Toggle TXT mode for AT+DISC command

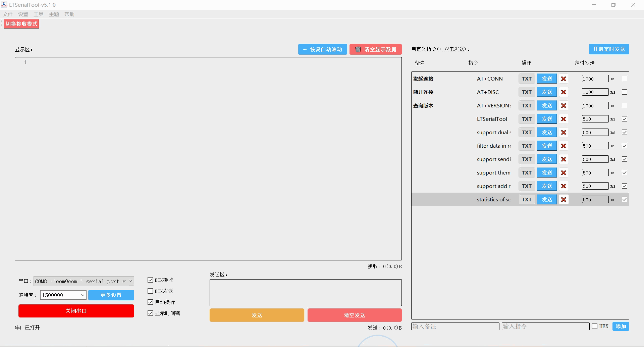pyautogui.click(x=527, y=92)
